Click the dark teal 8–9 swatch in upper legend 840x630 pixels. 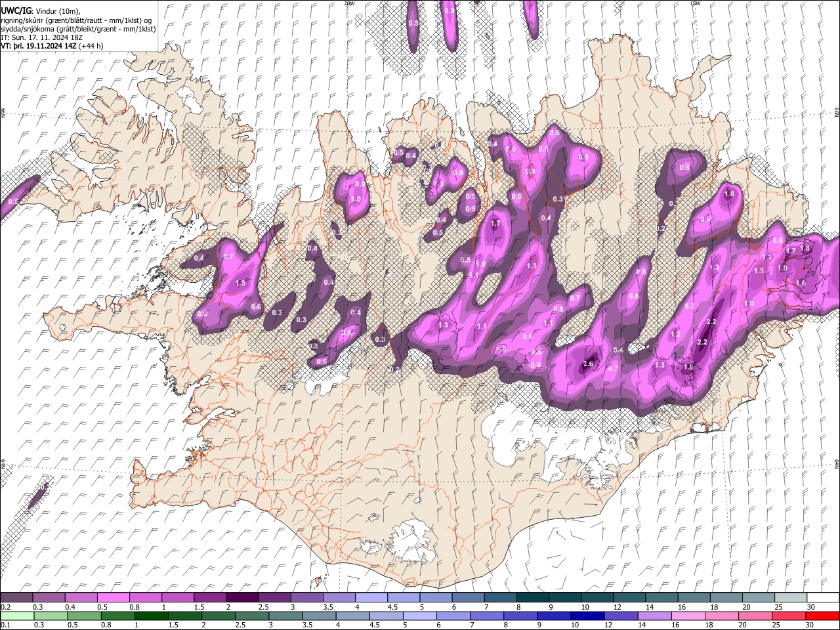[x=532, y=598]
